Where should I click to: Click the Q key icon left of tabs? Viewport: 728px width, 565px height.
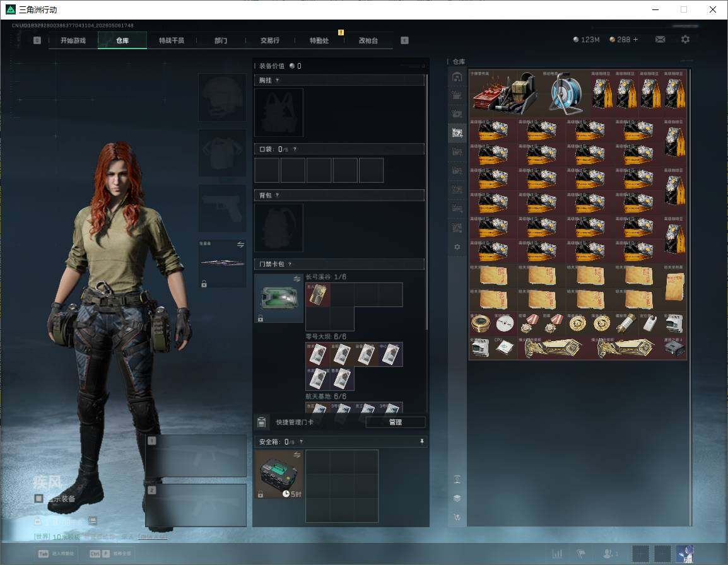point(37,40)
